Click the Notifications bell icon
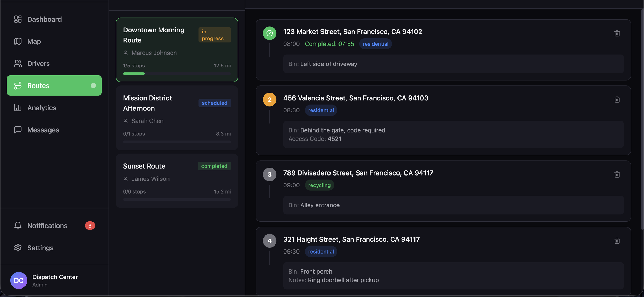The width and height of the screenshot is (644, 297). pyautogui.click(x=18, y=226)
